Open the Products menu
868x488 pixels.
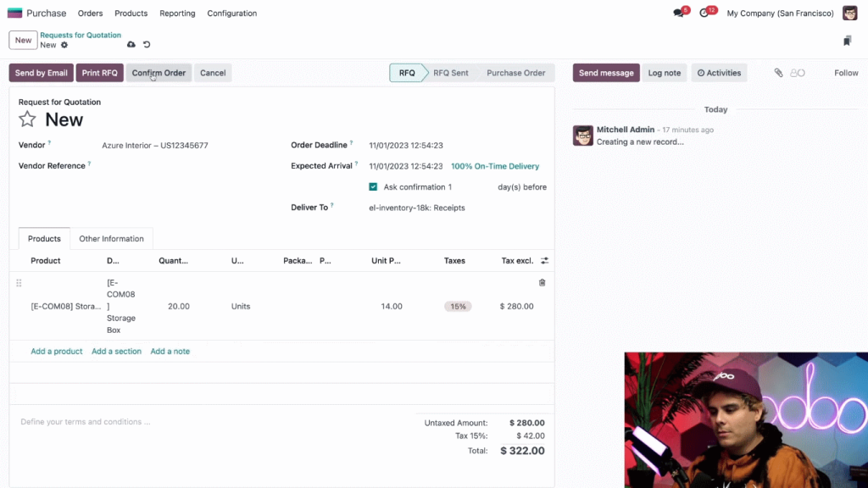131,14
